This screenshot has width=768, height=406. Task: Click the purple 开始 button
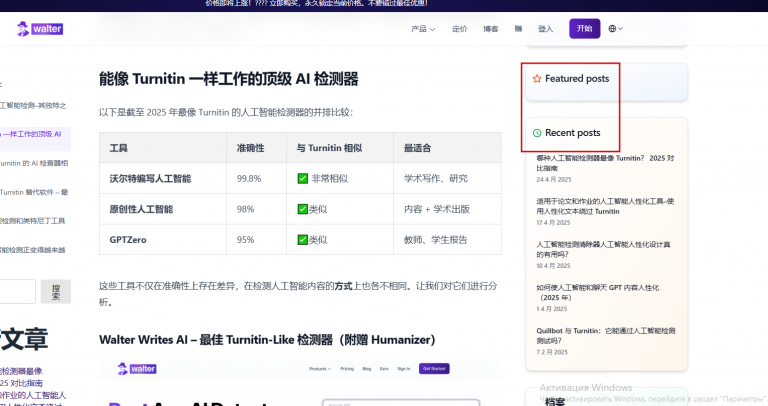584,28
